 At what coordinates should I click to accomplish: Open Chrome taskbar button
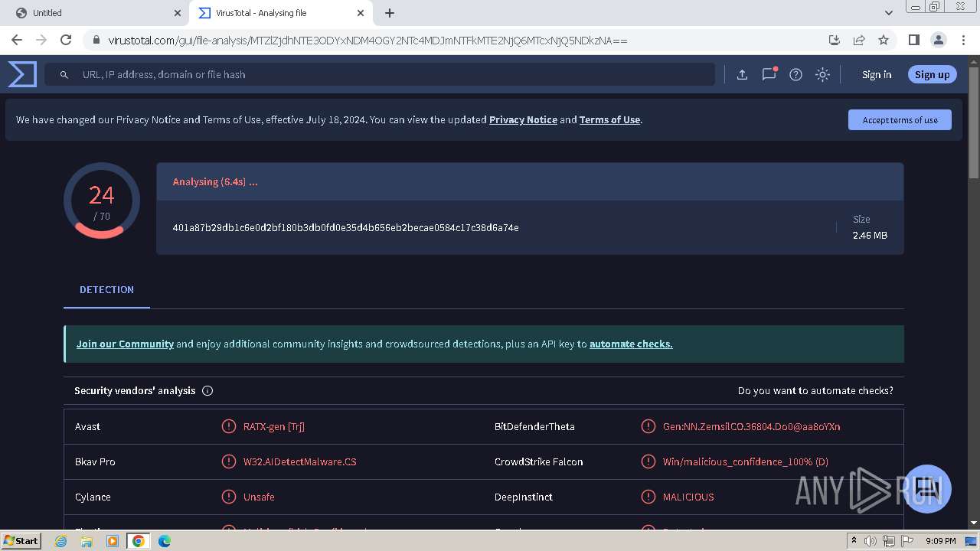[x=138, y=541]
